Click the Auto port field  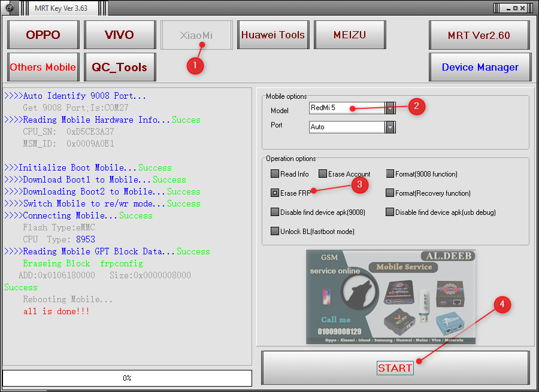point(347,127)
